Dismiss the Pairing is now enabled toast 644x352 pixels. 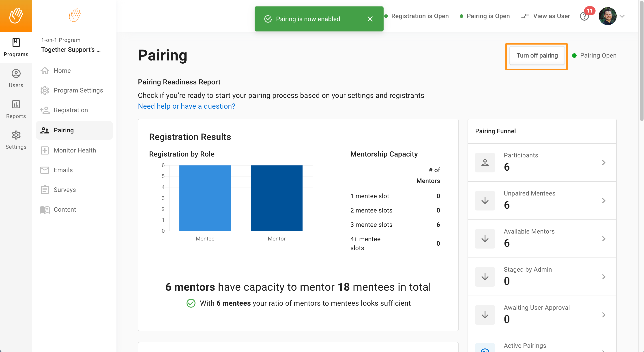tap(370, 19)
